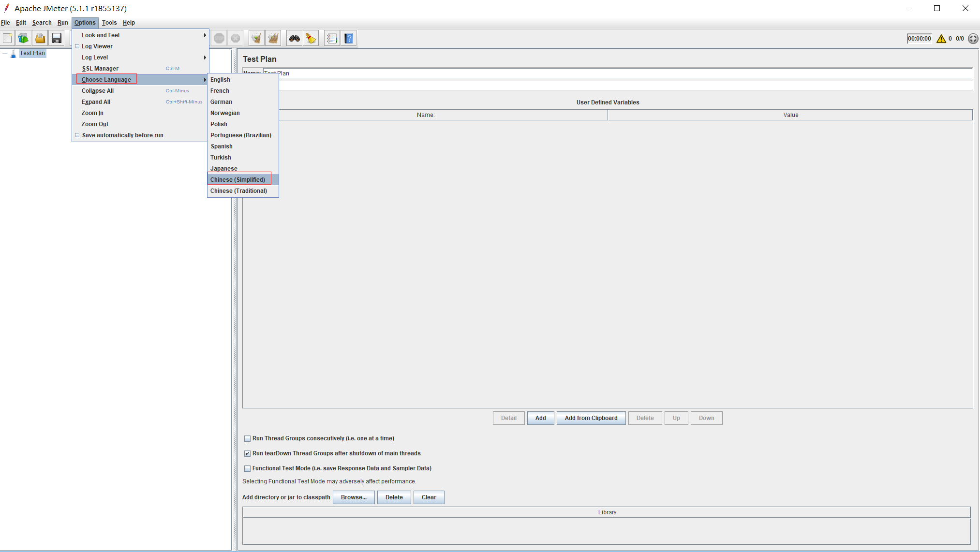980x552 pixels.
Task: Select Zoom Out menu entry
Action: tap(140, 124)
